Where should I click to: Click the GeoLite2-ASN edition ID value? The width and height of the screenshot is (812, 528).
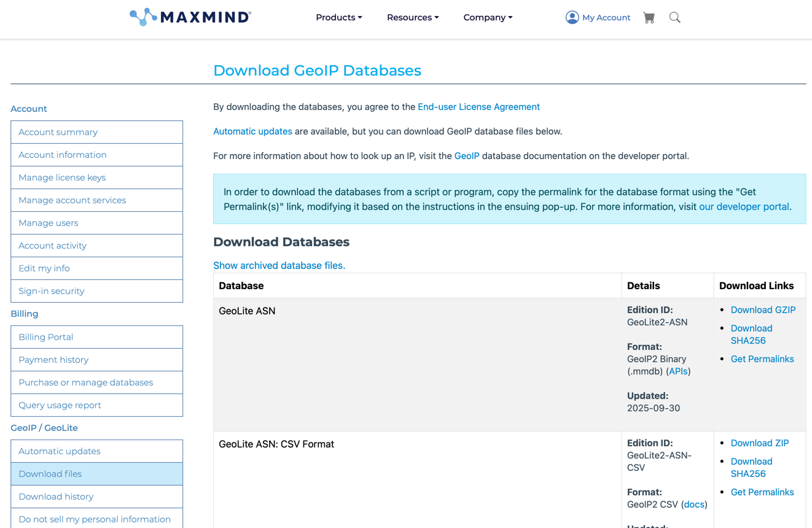657,322
